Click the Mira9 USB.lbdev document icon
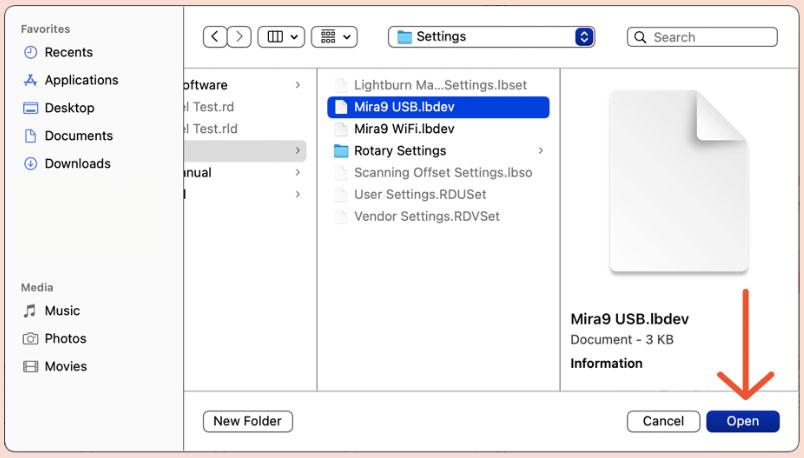804x458 pixels. tap(341, 107)
